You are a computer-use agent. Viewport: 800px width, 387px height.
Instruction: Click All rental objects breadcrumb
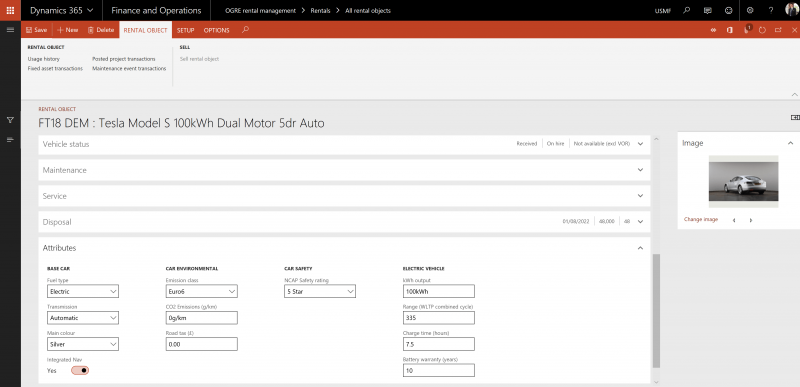(x=368, y=10)
